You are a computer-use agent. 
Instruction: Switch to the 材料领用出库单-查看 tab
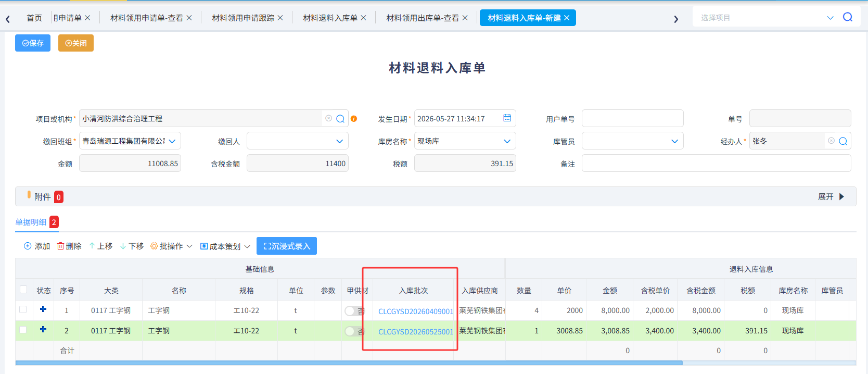pyautogui.click(x=423, y=18)
